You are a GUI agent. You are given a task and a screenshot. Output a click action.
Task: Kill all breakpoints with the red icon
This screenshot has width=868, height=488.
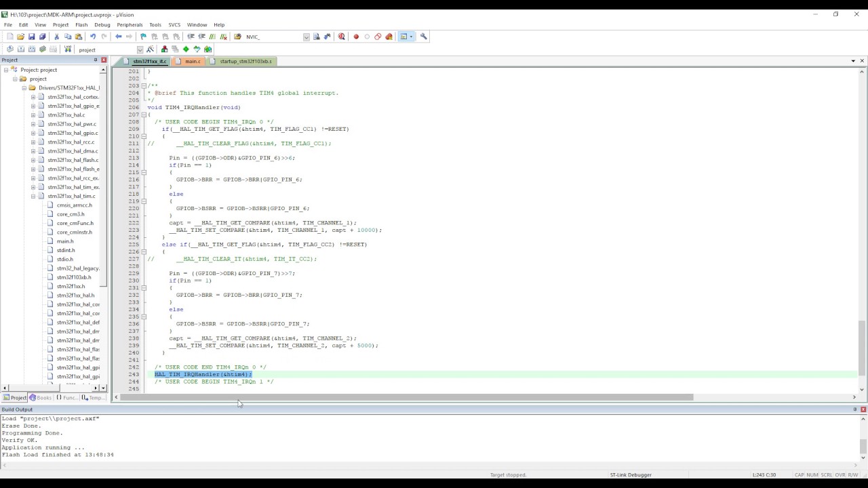click(x=389, y=37)
